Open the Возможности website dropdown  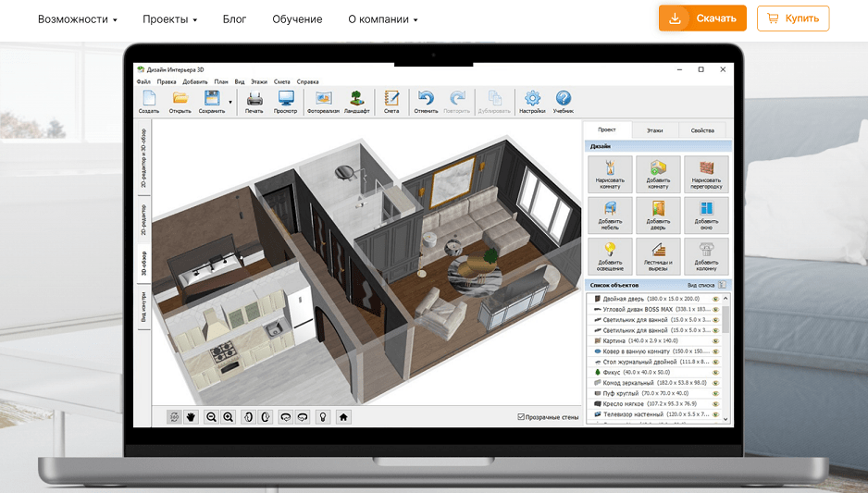[x=78, y=19]
